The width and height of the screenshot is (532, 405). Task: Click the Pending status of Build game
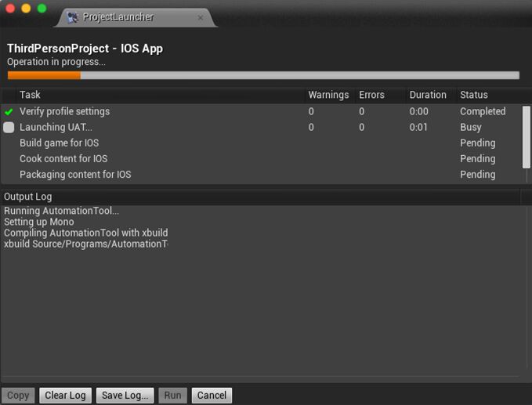coord(477,143)
